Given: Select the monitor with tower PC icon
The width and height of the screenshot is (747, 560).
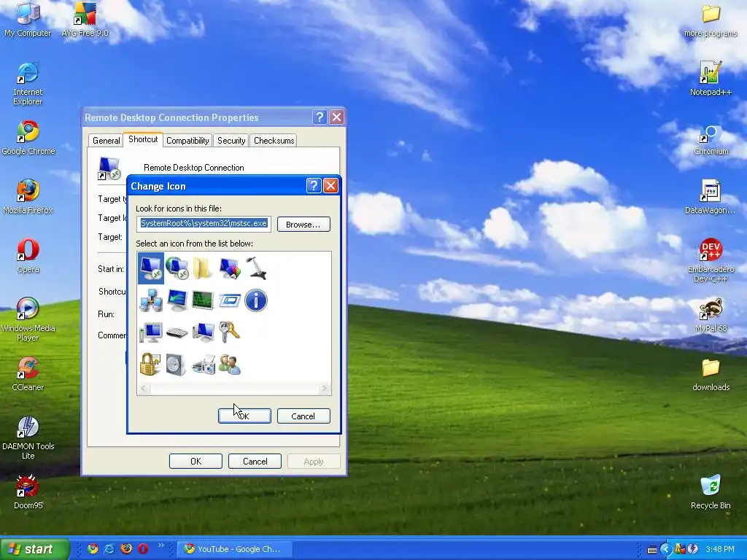Looking at the screenshot, I should pos(151,332).
